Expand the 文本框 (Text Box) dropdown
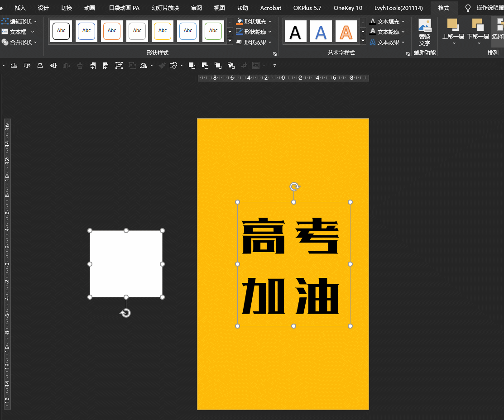Screen dimensions: 504x420 click(32, 32)
